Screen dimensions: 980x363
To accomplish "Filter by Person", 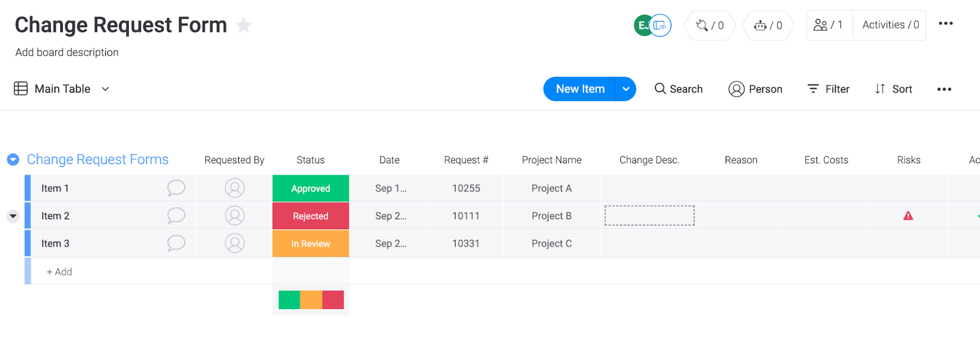I will pyautogui.click(x=755, y=89).
